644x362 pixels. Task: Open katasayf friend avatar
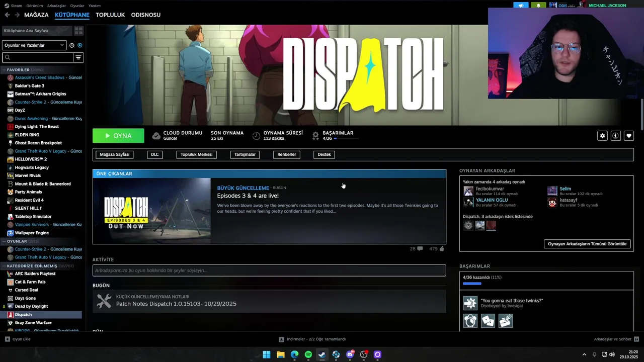pos(552,202)
